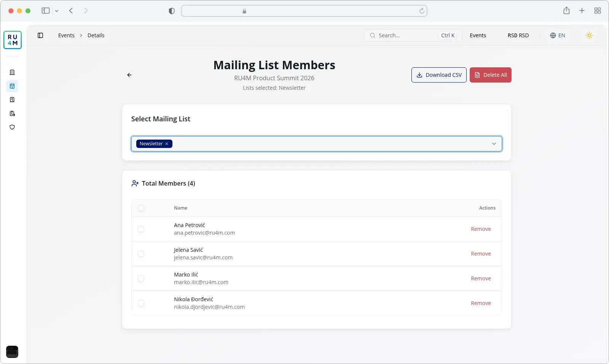Check the Marko Ilić row checkbox
Viewport: 609px width, 364px height.
point(141,278)
